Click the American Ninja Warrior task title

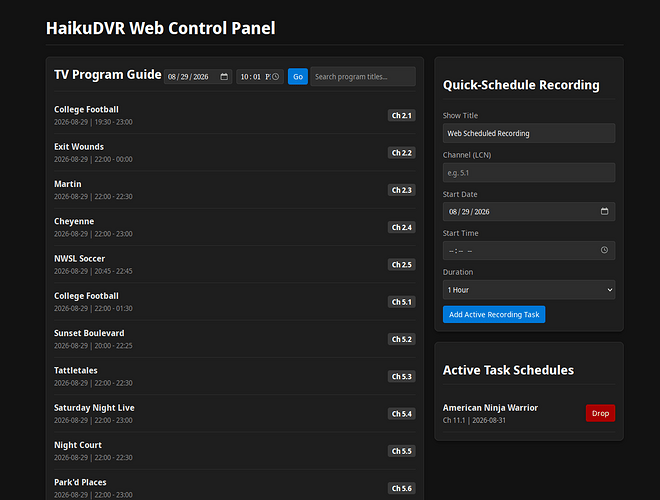(490, 408)
